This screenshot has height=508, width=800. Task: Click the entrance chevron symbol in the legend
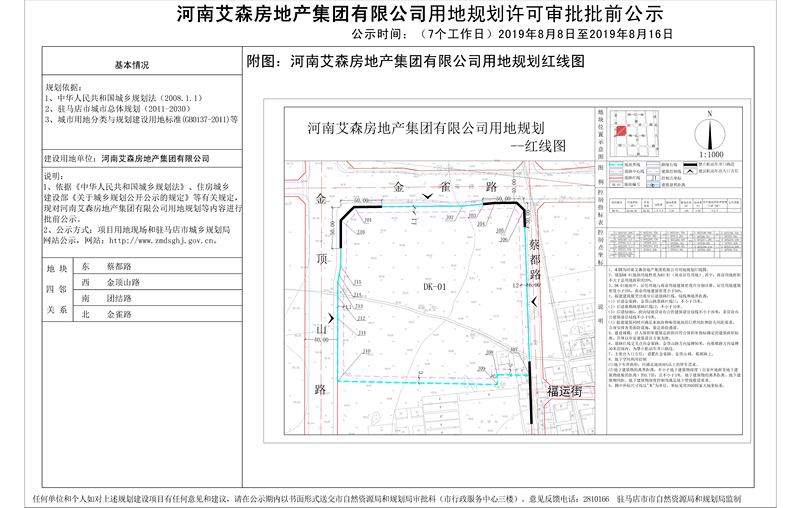point(690,171)
